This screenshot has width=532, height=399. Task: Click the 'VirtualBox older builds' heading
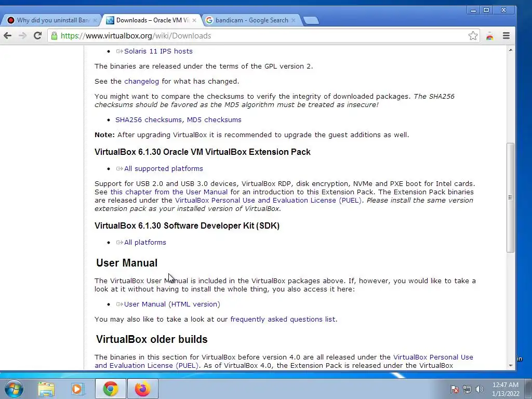pyautogui.click(x=152, y=339)
